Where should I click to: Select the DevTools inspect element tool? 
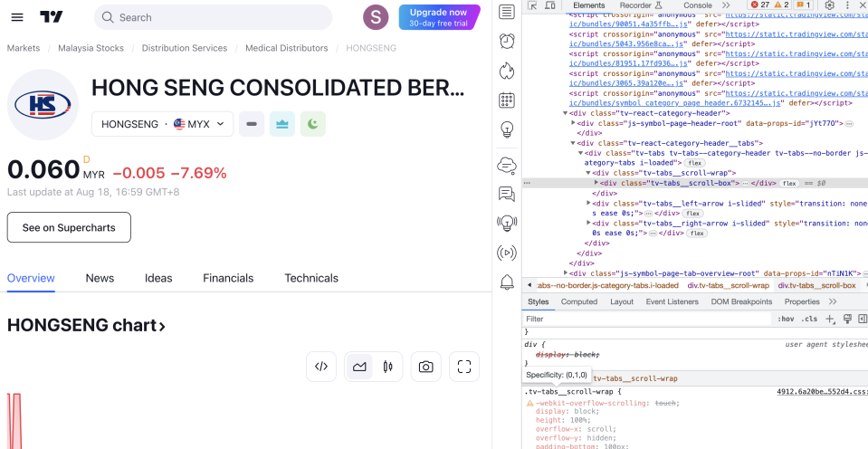click(x=532, y=5)
